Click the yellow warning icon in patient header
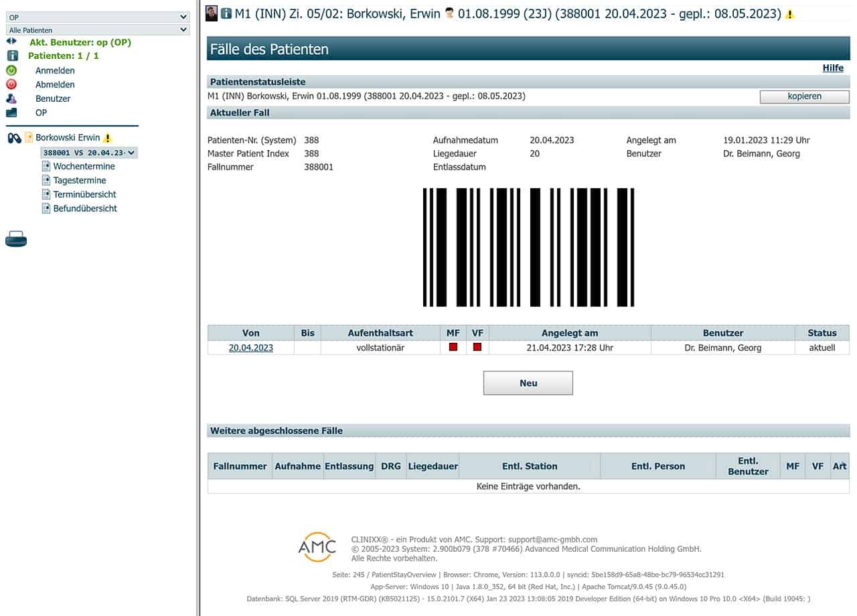 [790, 14]
